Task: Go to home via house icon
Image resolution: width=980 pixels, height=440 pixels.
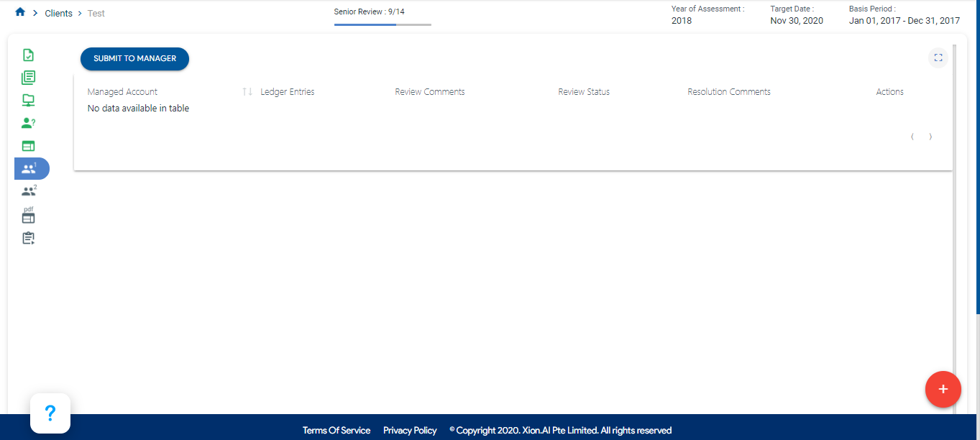Action: click(x=20, y=12)
